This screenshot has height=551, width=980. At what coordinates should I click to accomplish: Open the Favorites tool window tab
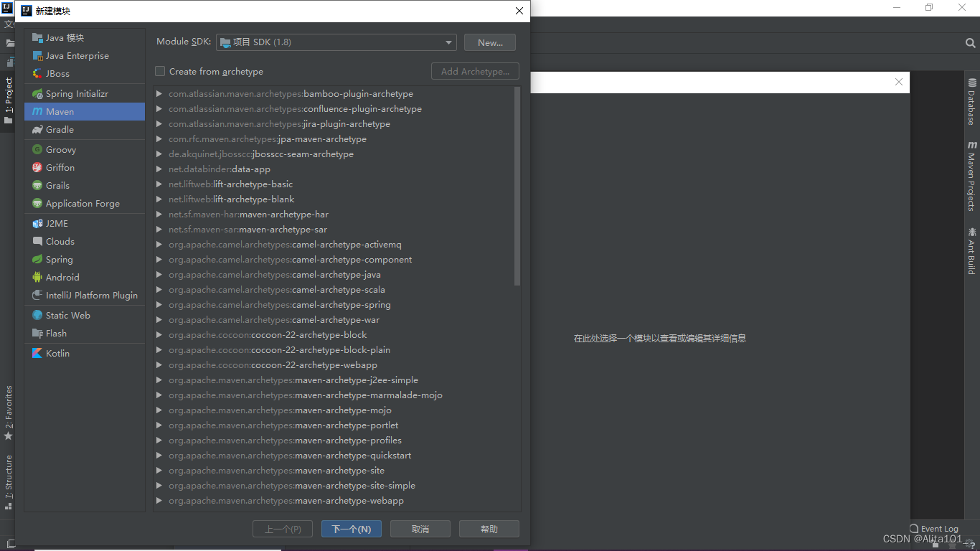tap(9, 413)
